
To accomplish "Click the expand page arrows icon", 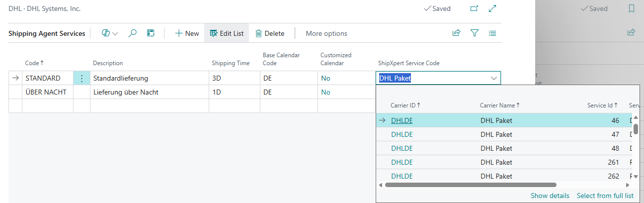I will click(x=492, y=8).
